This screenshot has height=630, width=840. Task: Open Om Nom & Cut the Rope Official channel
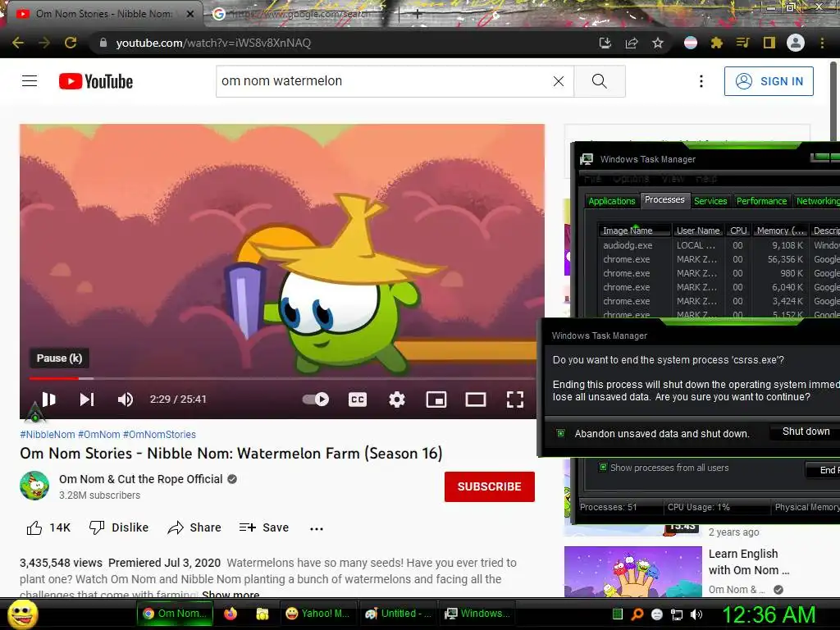140,479
